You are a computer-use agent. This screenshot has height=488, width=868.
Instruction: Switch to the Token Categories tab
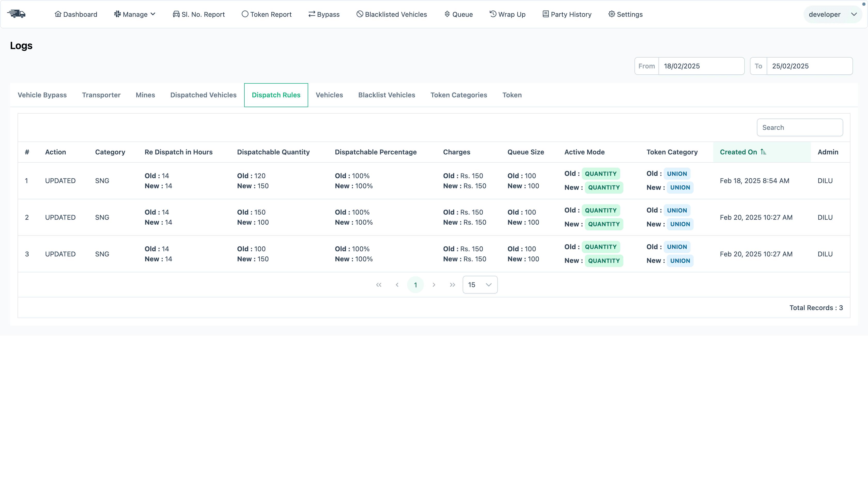click(459, 95)
